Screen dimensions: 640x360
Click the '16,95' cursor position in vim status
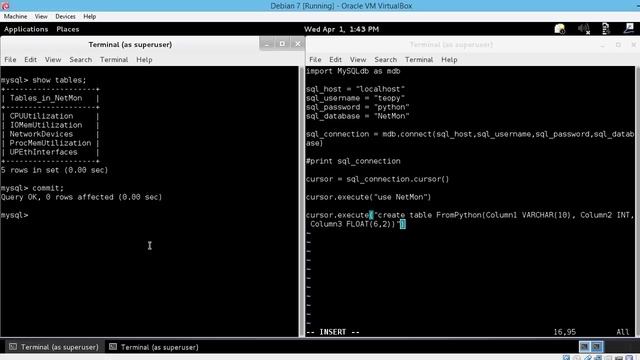point(564,332)
